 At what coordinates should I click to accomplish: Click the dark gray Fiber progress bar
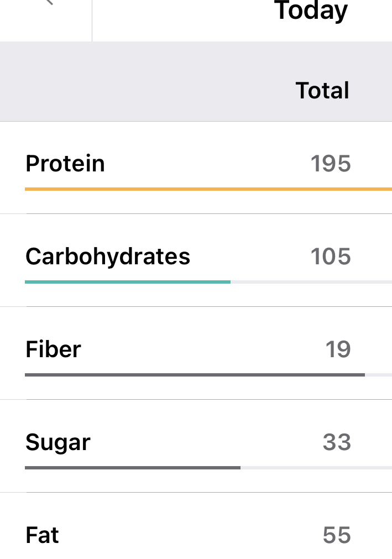point(195,375)
